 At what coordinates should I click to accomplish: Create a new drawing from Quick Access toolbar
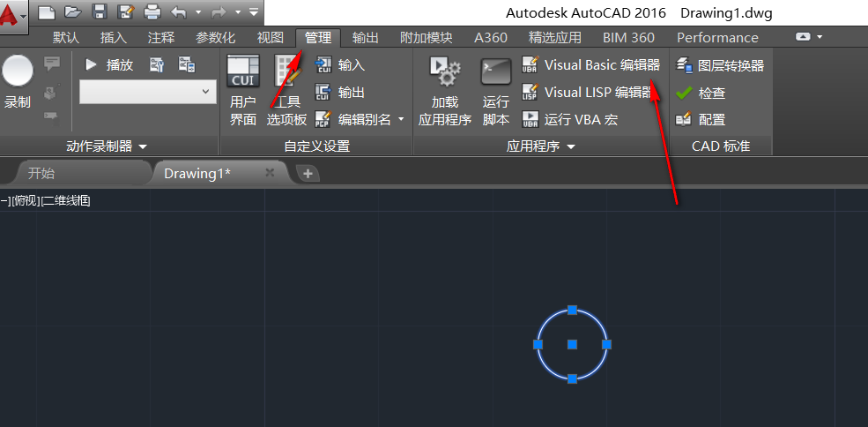[x=47, y=11]
